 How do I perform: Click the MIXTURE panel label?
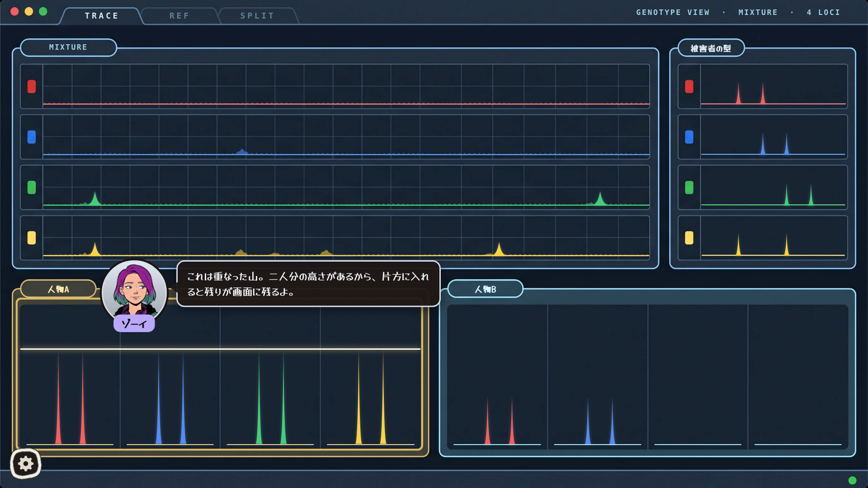pyautogui.click(x=68, y=47)
